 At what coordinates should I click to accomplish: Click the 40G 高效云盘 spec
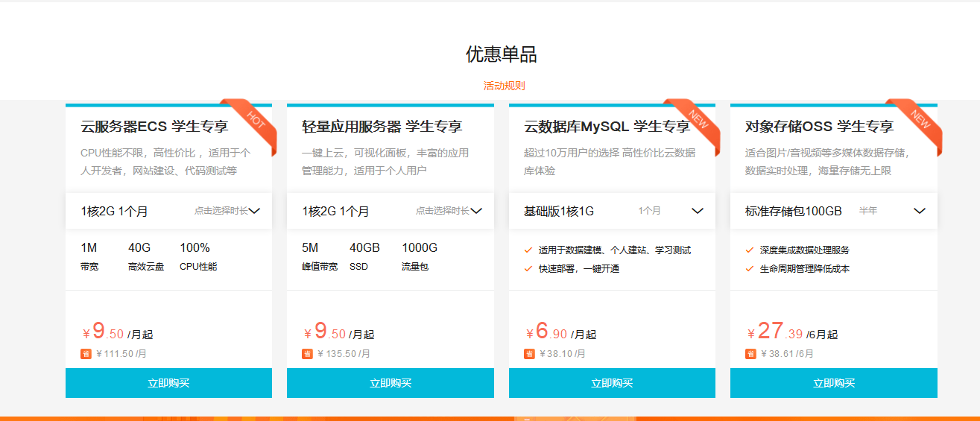coord(146,256)
